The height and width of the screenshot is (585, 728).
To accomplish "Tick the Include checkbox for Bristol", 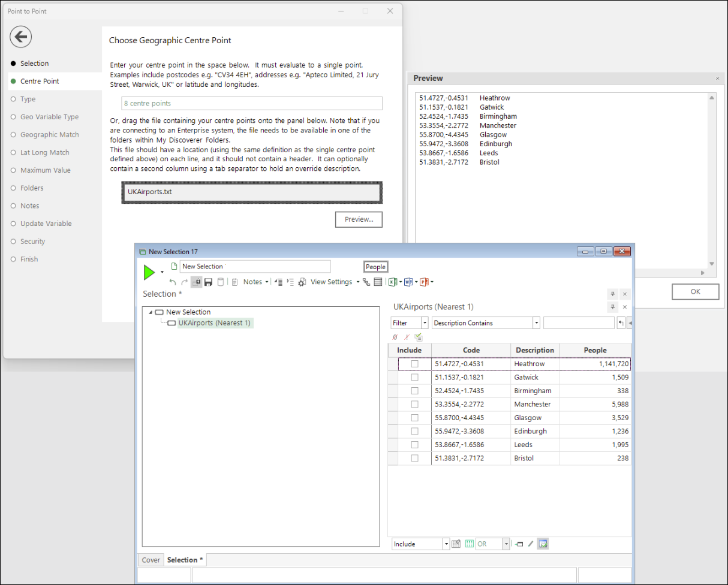I will tap(414, 459).
